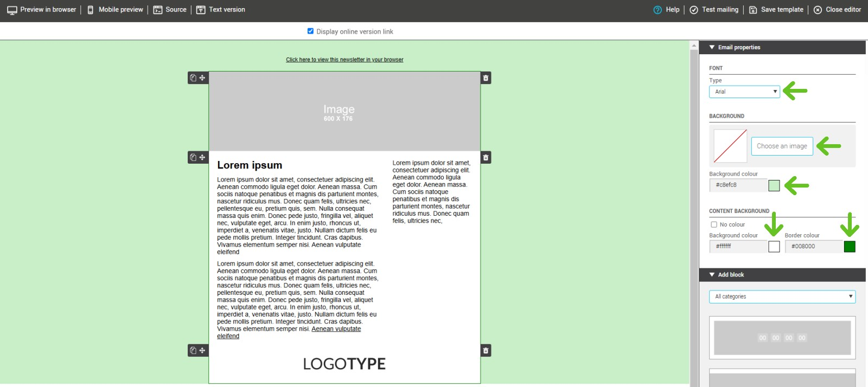Uncheck Display online version link

click(310, 31)
